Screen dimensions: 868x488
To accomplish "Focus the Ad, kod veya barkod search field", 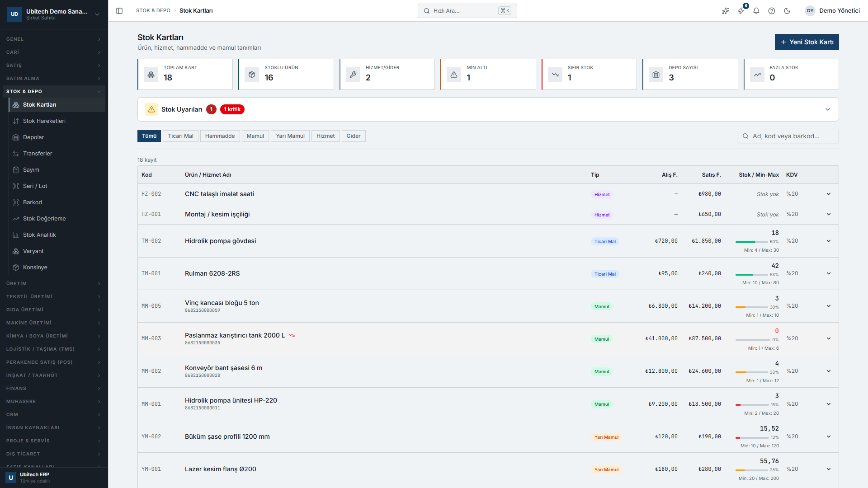I will [788, 136].
